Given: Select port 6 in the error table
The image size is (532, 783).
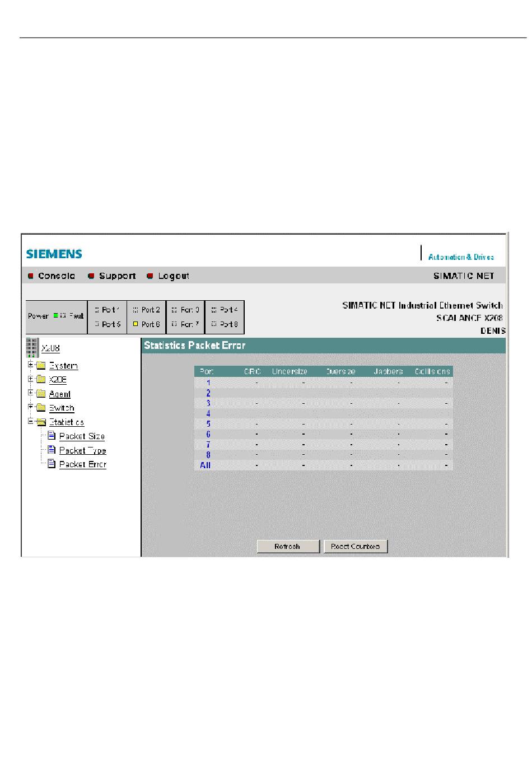Looking at the screenshot, I should tap(208, 435).
